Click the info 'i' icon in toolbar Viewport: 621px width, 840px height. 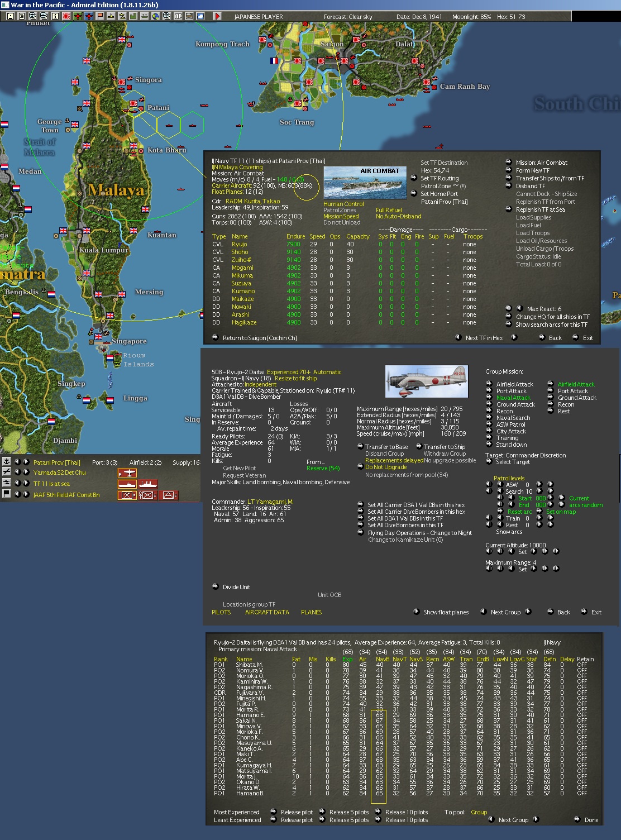click(55, 16)
